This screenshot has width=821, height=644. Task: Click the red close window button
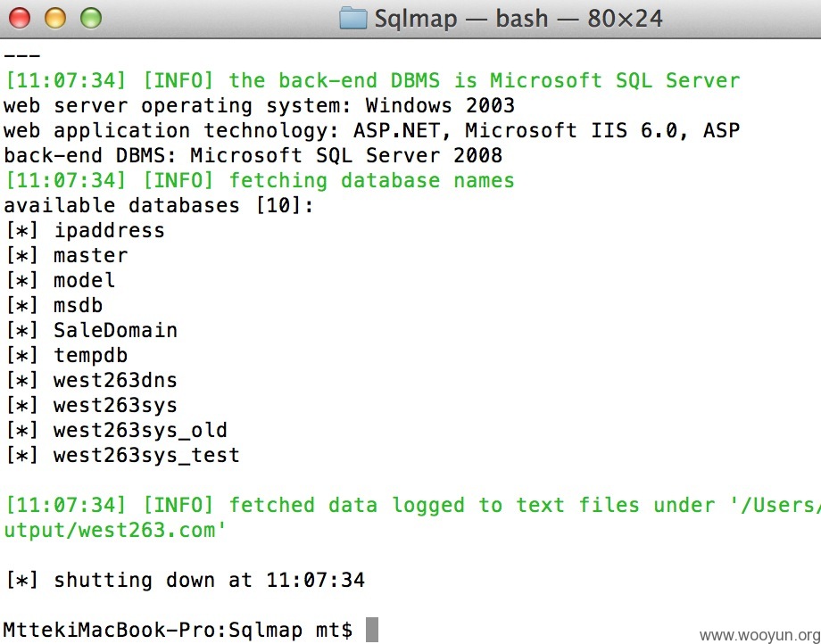(20, 18)
